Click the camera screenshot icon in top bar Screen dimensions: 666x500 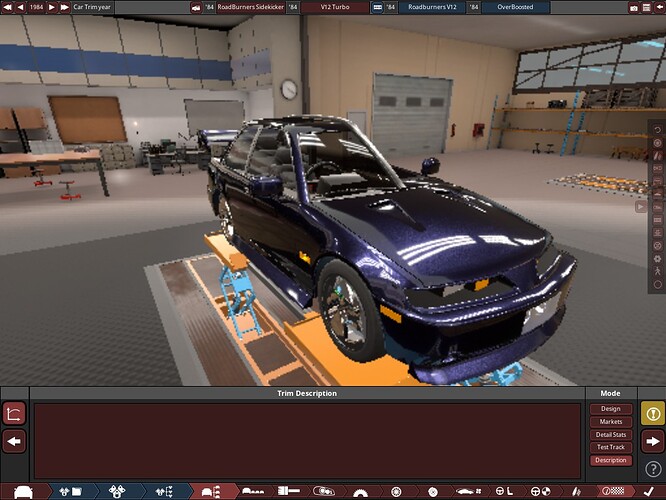pyautogui.click(x=634, y=7)
